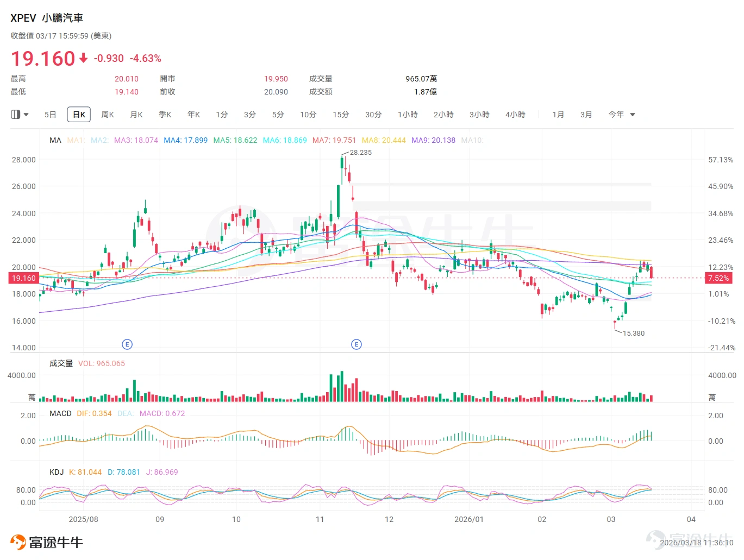This screenshot has width=744, height=560.
Task: Click the dimmed DEA legend entry
Action: point(126,413)
